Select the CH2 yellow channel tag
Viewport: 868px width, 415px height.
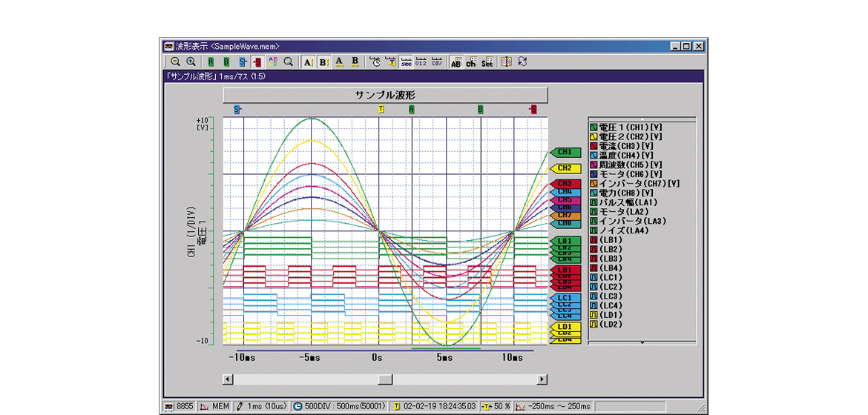pos(565,169)
